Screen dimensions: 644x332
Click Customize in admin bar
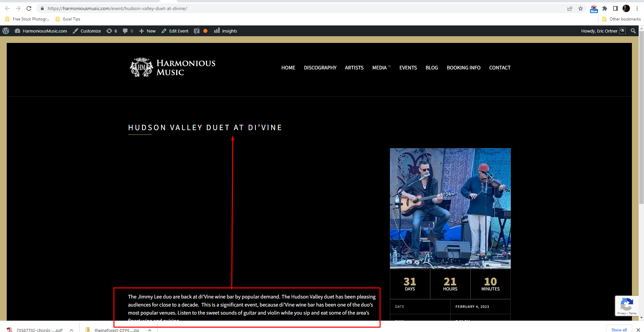(87, 31)
